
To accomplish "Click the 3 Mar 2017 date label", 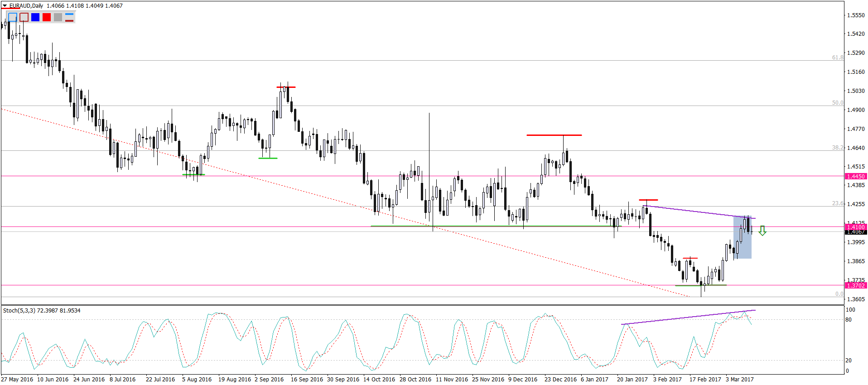I will pos(740,380).
